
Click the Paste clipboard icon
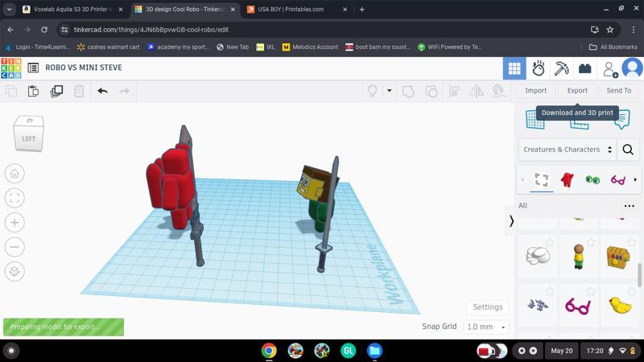click(33, 91)
